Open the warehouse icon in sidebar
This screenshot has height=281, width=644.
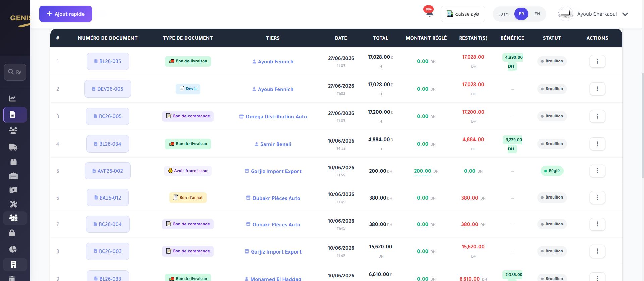coord(13,176)
